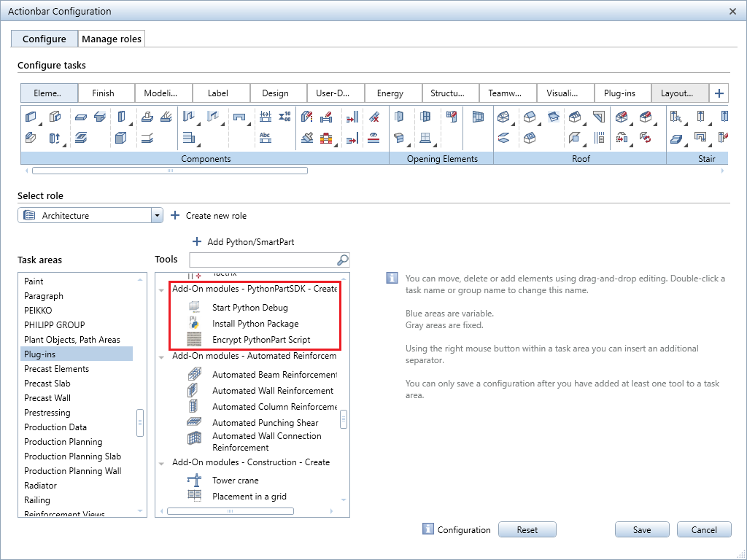Collapse the PythonPartSDK - Create group
The width and height of the screenshot is (747, 560).
click(161, 289)
